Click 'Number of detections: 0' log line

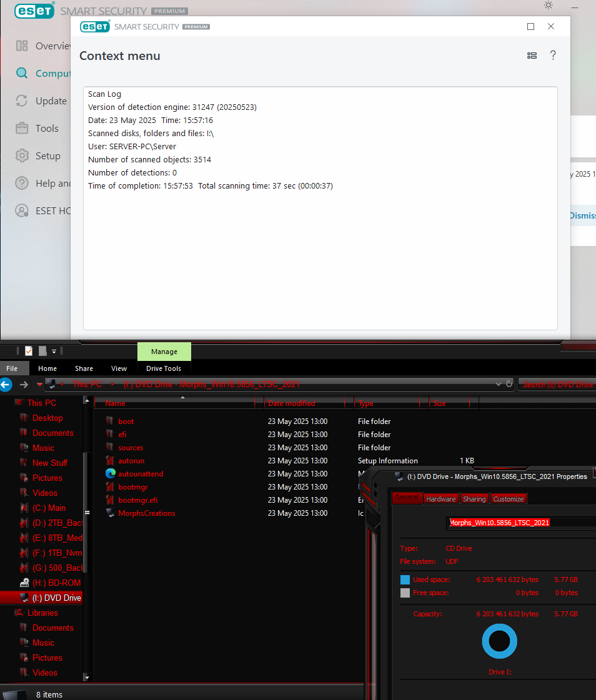tap(132, 172)
